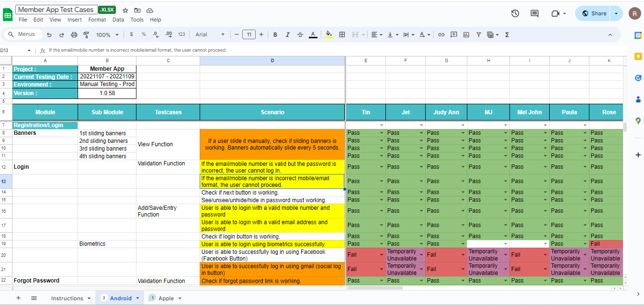Click the Insert comment icon
644x305 pixels.
pyautogui.click(x=454, y=34)
